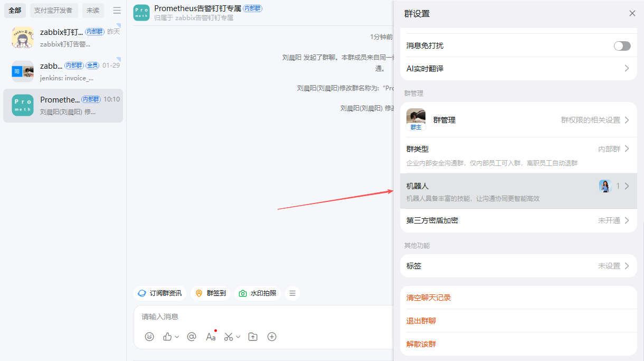Select the 全部 conversations tab
Screen dimensions: 644x361
(15, 11)
